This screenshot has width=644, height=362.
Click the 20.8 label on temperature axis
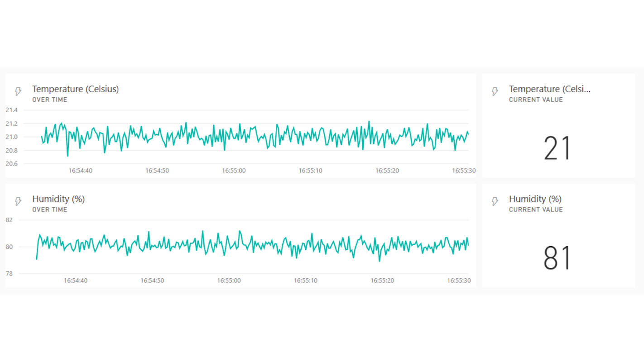click(11, 150)
